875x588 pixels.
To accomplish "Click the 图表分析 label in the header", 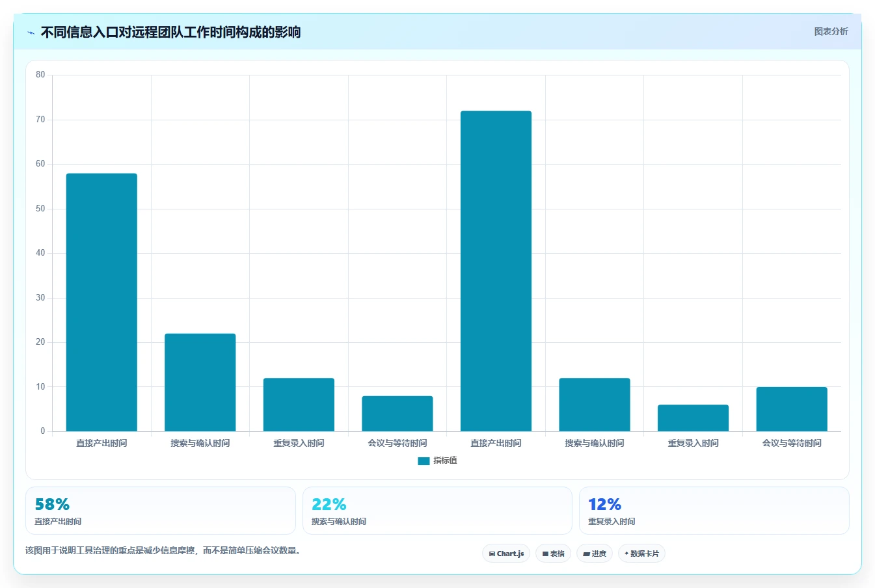I will [x=831, y=31].
